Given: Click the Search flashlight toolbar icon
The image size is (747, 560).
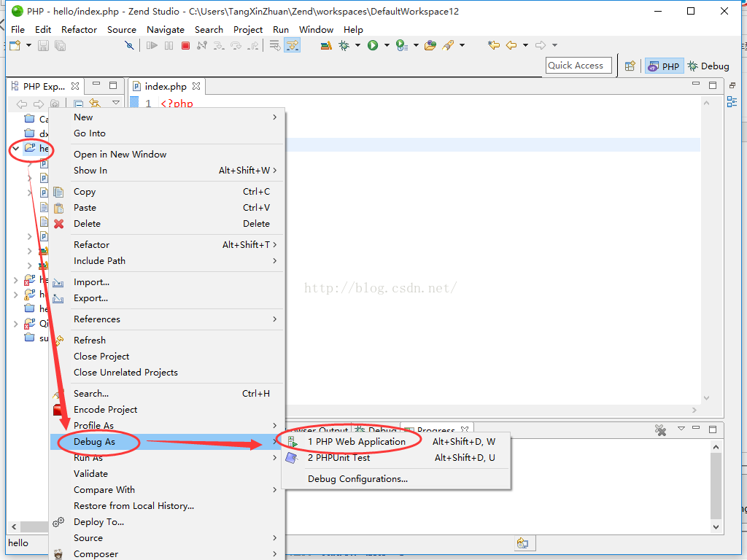Looking at the screenshot, I should click(448, 46).
